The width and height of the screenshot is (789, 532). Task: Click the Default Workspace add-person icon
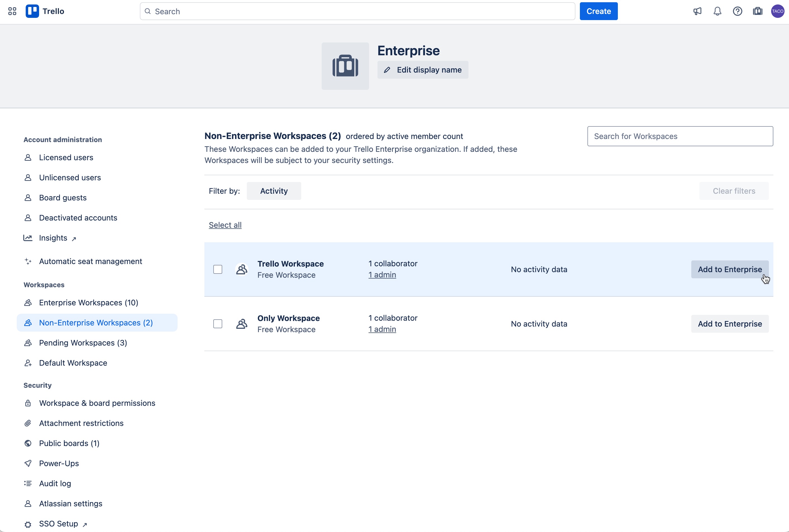[x=28, y=363]
